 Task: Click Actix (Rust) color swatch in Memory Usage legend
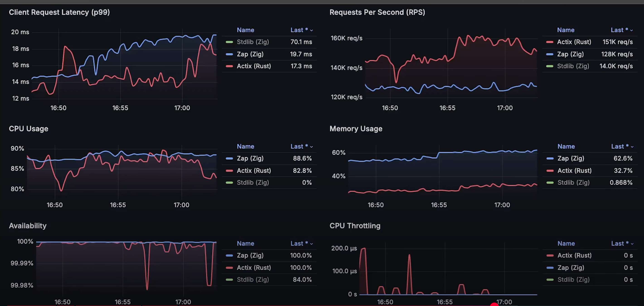point(550,171)
